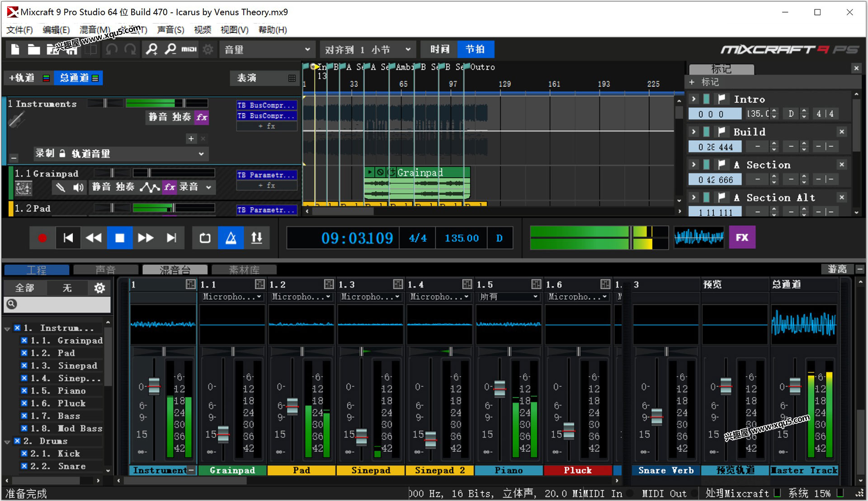The height and width of the screenshot is (501, 868).
Task: Click the Grainpad pencil edit icon
Action: click(60, 187)
